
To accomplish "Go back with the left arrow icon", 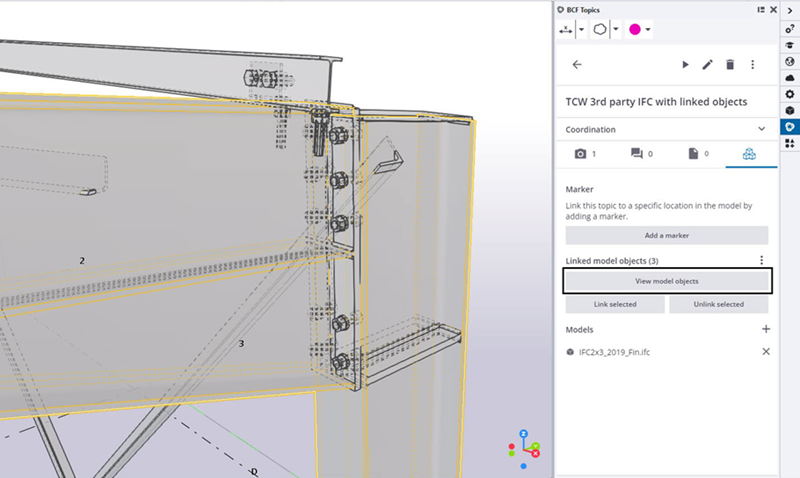I will (576, 65).
